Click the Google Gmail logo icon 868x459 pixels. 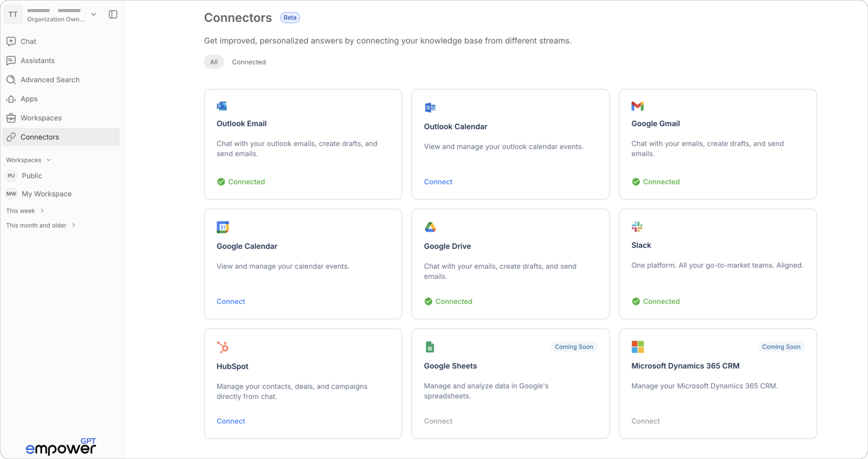click(637, 106)
